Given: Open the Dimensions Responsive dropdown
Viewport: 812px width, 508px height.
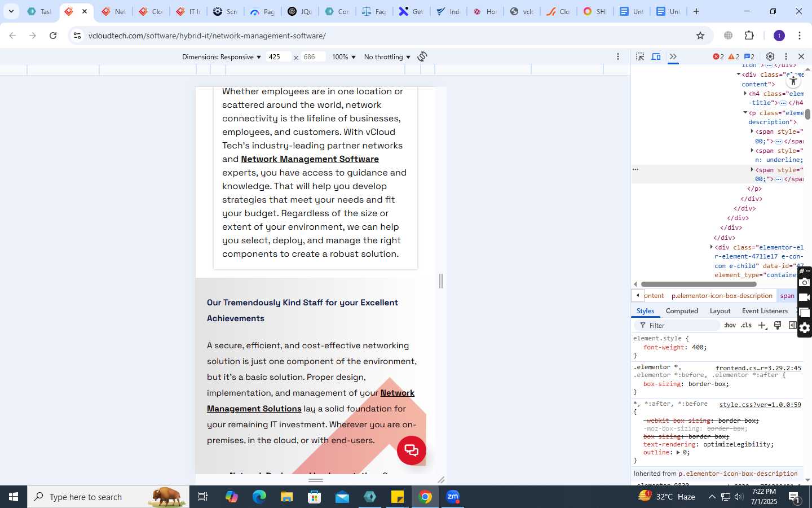Looking at the screenshot, I should pos(222,57).
